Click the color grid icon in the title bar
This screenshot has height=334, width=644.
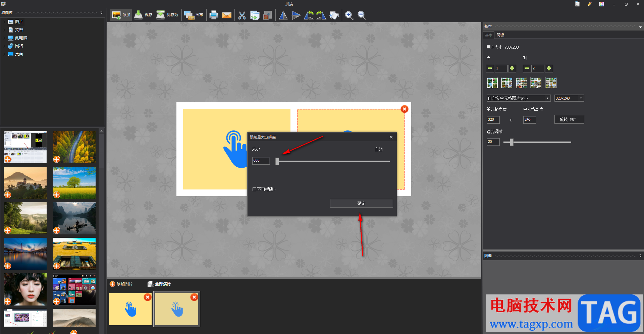point(602,4)
